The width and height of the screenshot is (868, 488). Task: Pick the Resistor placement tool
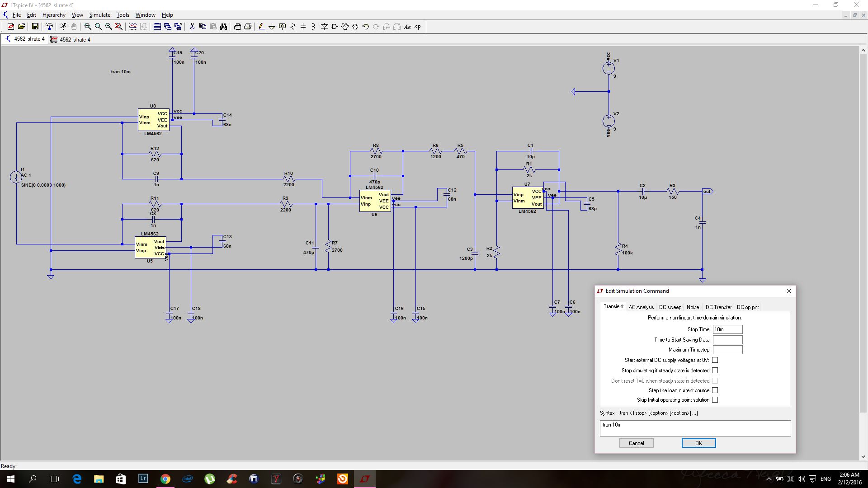293,27
